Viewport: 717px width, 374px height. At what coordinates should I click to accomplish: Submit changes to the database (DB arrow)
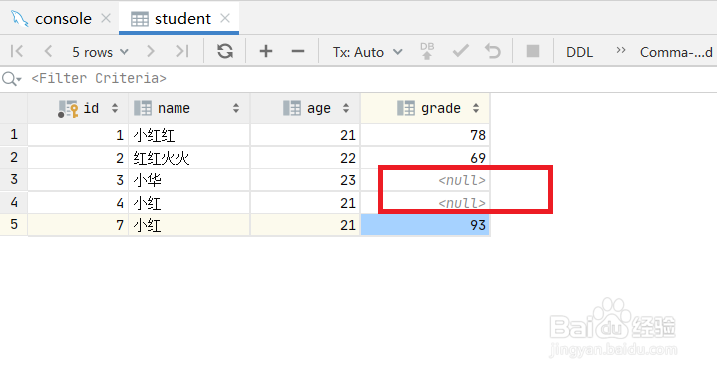click(427, 51)
